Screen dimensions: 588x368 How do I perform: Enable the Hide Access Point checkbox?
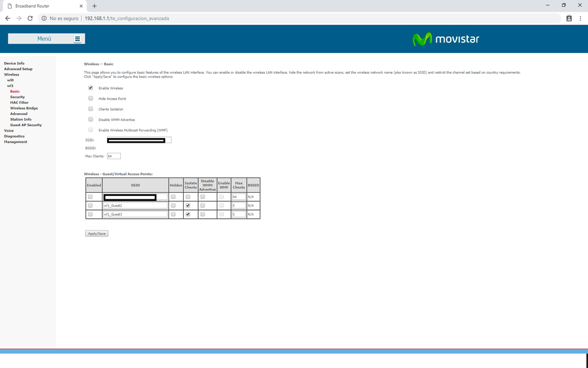tap(91, 98)
